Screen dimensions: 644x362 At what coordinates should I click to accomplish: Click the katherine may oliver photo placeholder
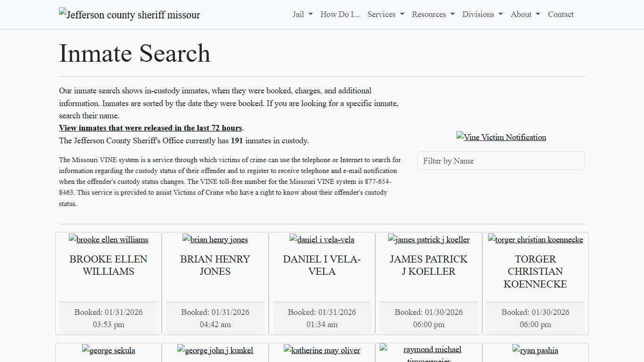322,350
